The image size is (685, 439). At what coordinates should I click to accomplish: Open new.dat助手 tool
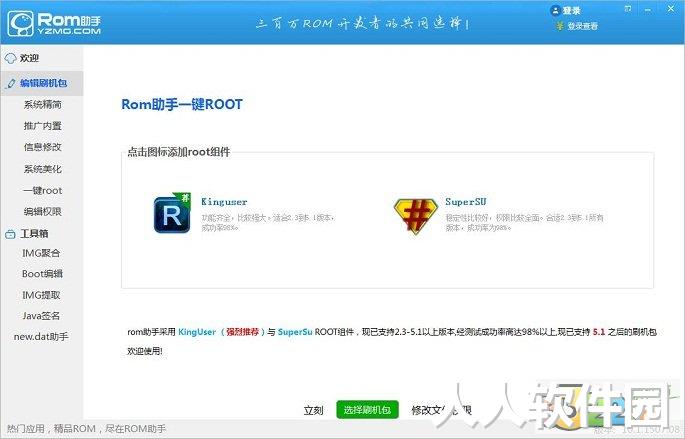pos(41,337)
